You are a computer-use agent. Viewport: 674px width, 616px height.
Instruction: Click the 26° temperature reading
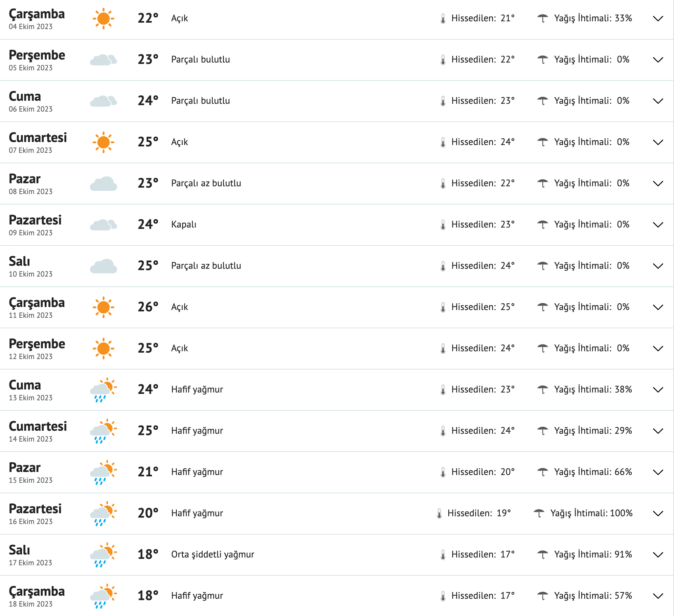pos(148,307)
